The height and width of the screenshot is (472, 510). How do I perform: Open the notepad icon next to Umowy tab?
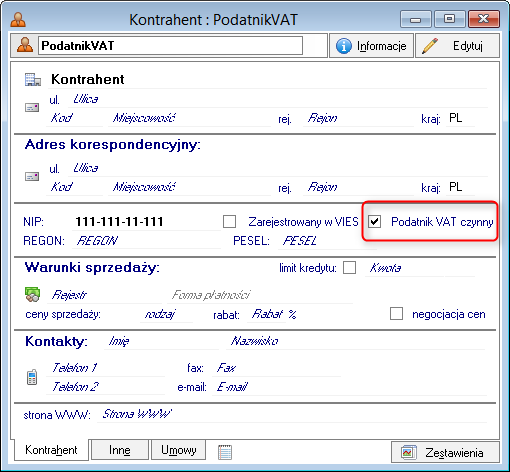tap(225, 452)
